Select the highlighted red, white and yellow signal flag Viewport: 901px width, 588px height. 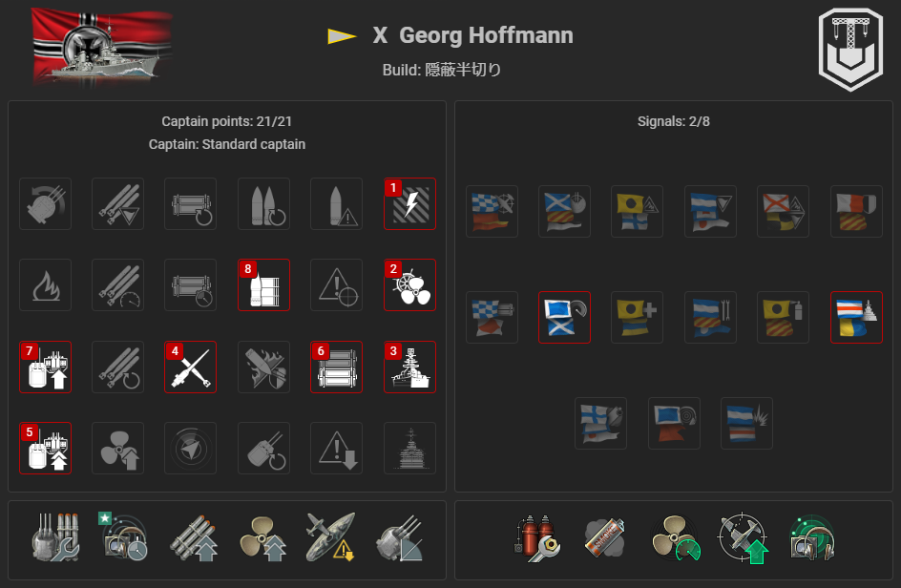point(856,317)
